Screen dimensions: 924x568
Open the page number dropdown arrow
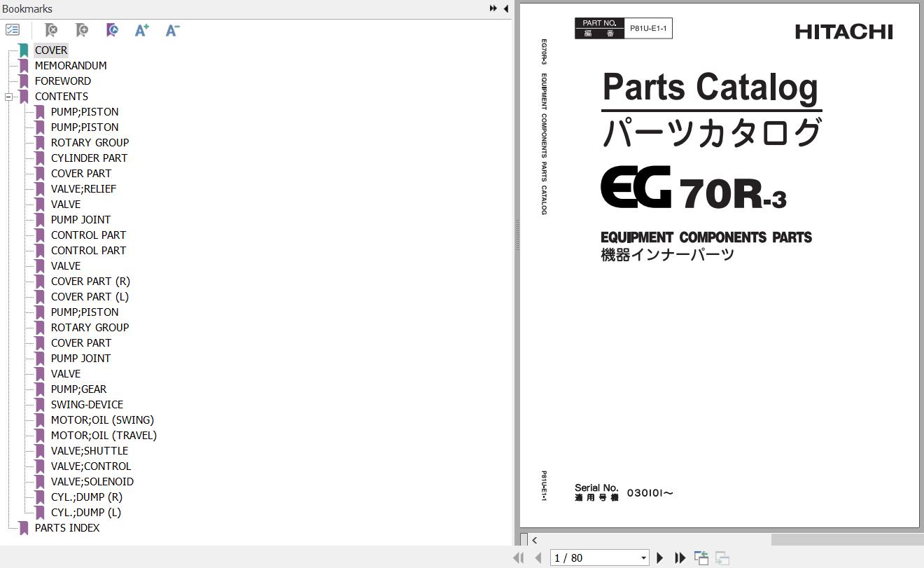point(643,558)
